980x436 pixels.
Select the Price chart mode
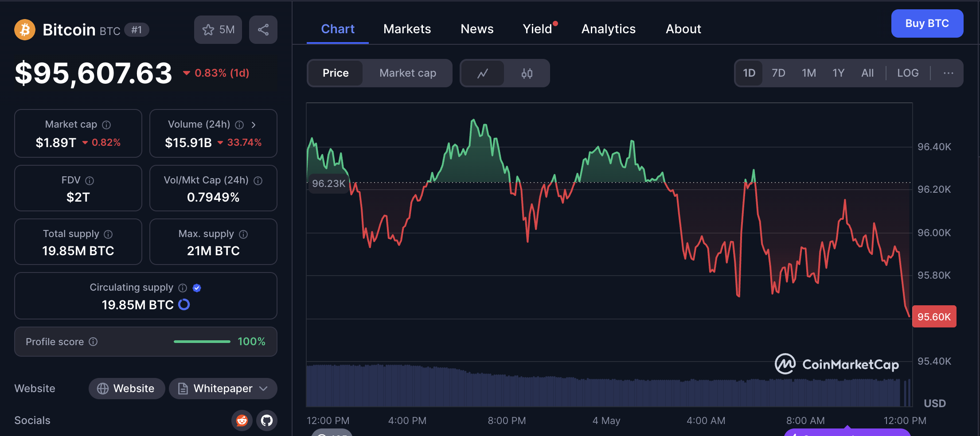[336, 73]
